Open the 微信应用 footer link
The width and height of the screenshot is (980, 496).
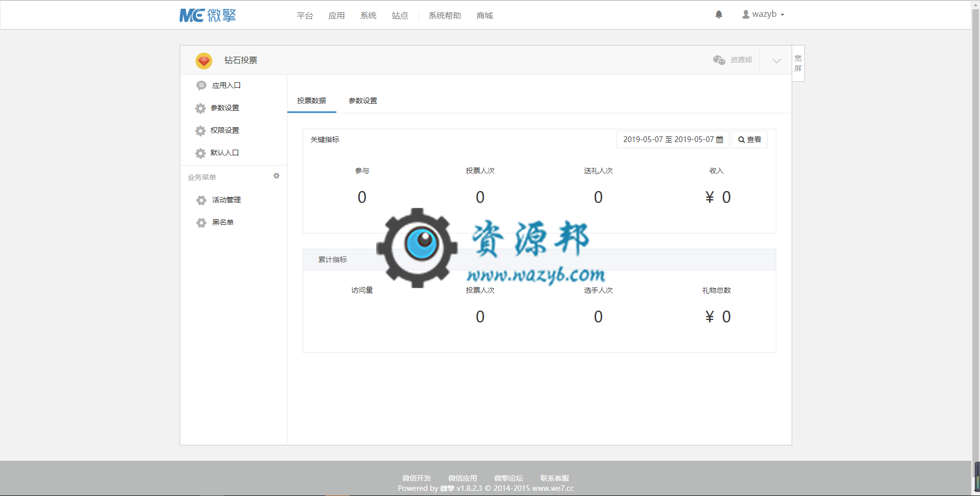[462, 478]
